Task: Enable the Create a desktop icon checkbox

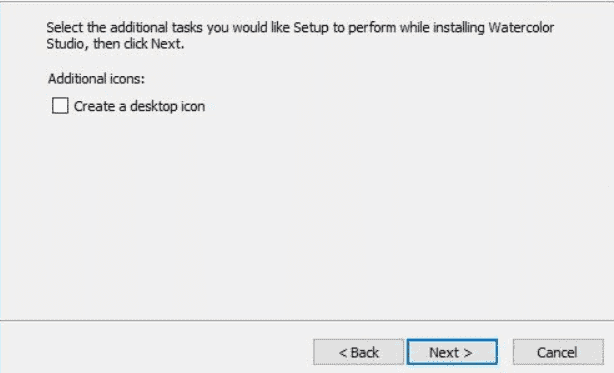Action: click(x=60, y=106)
